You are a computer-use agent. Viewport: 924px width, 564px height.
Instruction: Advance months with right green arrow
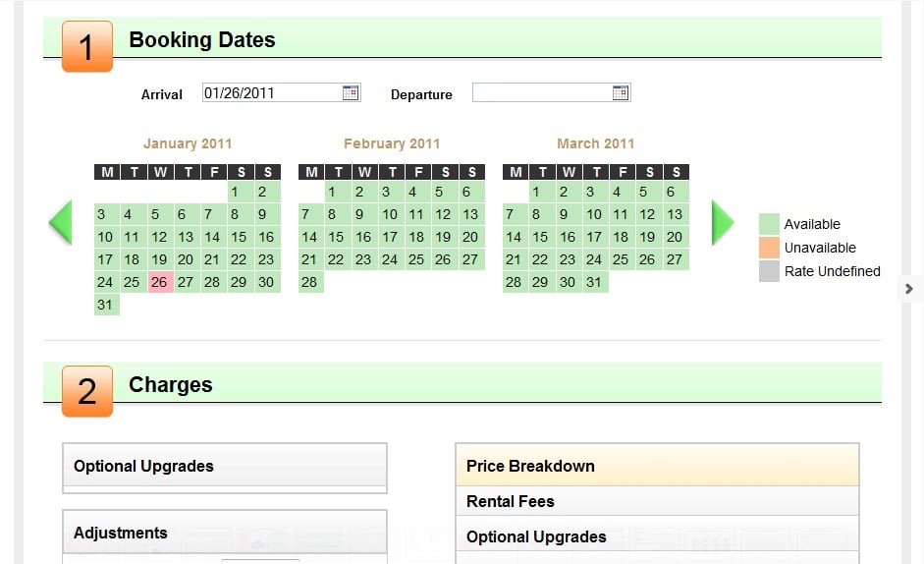point(723,222)
